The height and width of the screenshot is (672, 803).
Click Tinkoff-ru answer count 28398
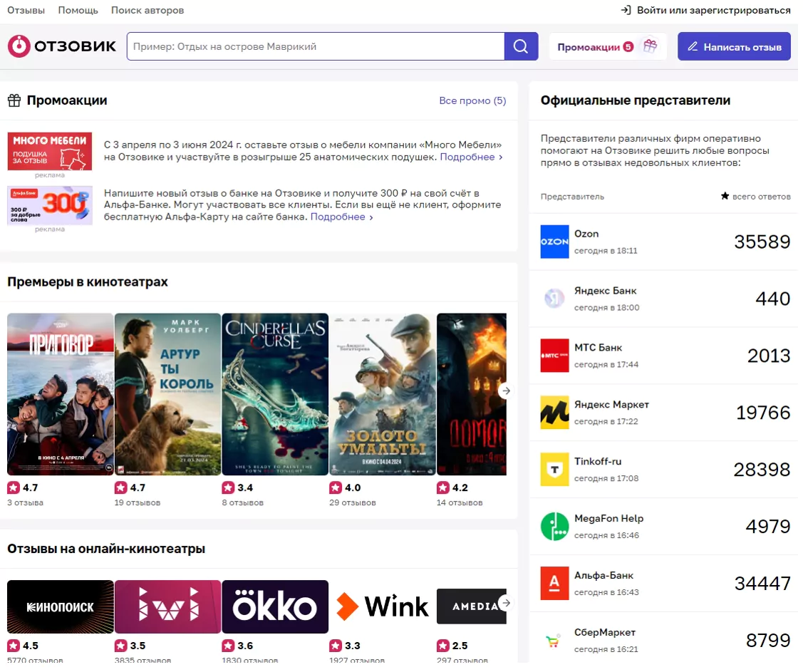tap(767, 472)
